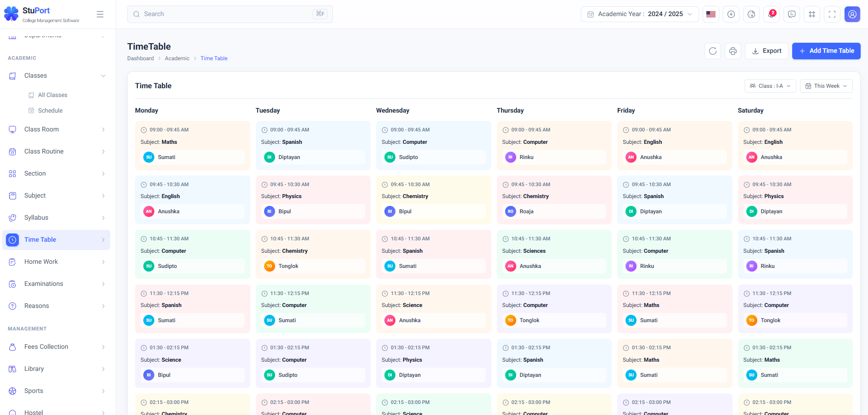Screen dimensions: 868x415
Task: Print the timetable
Action: click(733, 51)
